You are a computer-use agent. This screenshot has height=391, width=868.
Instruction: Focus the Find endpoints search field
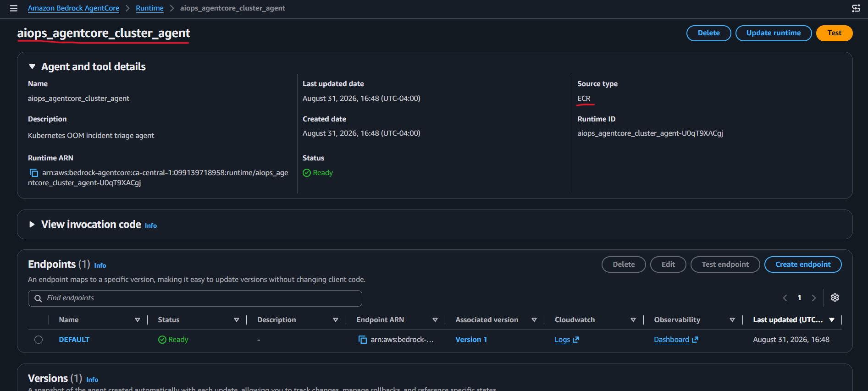[x=195, y=298]
